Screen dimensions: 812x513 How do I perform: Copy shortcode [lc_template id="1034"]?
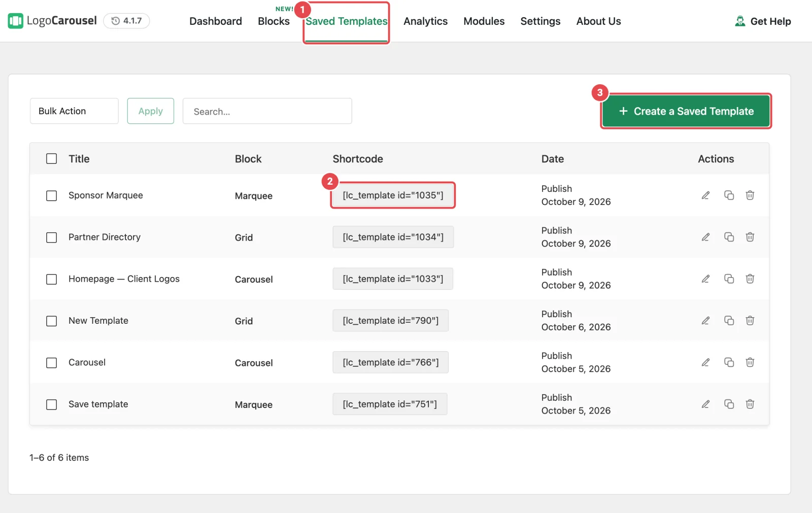click(x=393, y=237)
